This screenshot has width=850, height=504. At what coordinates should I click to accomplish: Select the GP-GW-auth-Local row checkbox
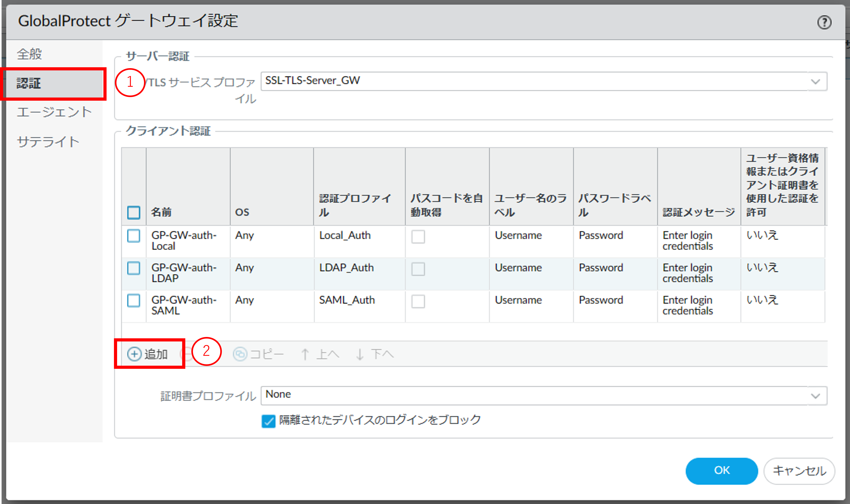pyautogui.click(x=133, y=236)
